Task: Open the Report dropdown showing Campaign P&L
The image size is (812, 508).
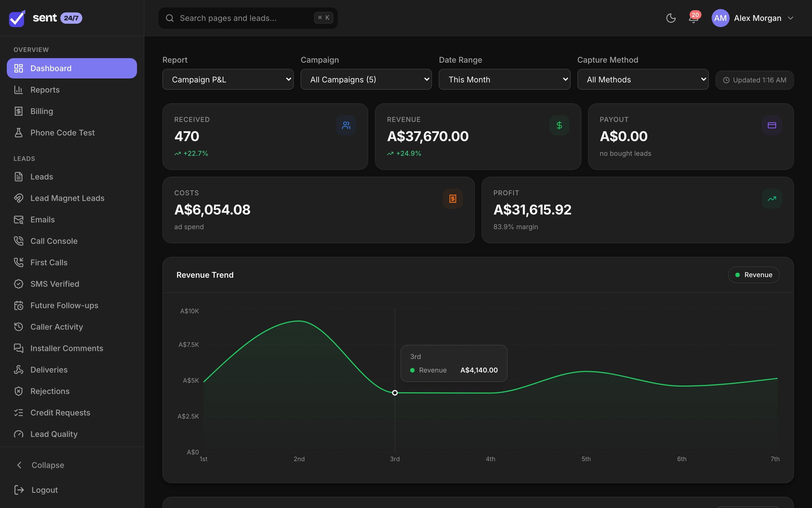Action: tap(228, 79)
